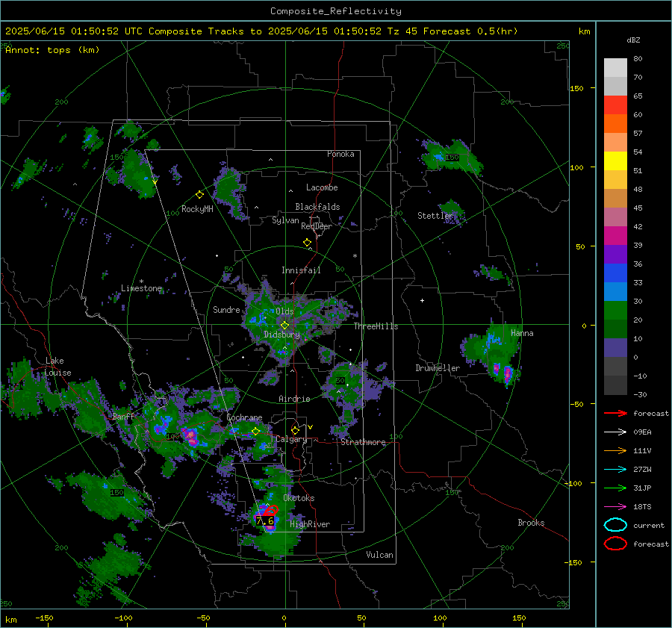Click the RockyMH label

(197, 209)
